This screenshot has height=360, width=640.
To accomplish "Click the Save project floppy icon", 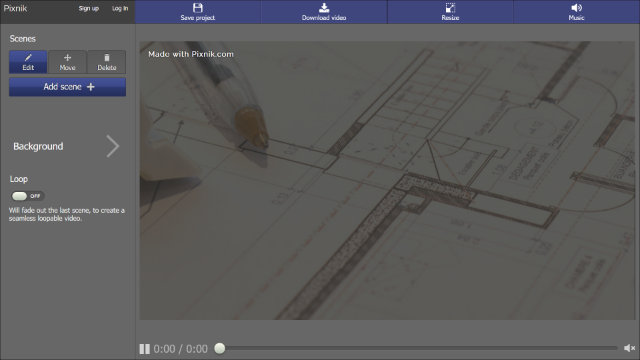I will [198, 8].
